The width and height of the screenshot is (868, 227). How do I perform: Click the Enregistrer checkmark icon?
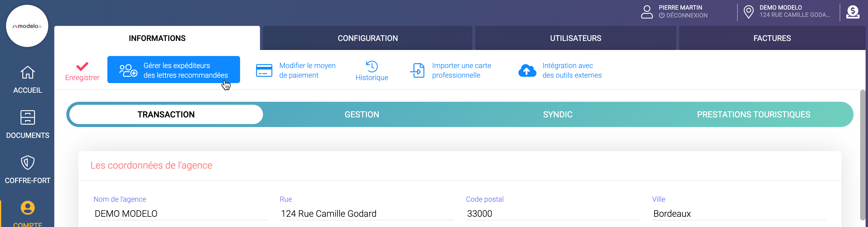[82, 67]
